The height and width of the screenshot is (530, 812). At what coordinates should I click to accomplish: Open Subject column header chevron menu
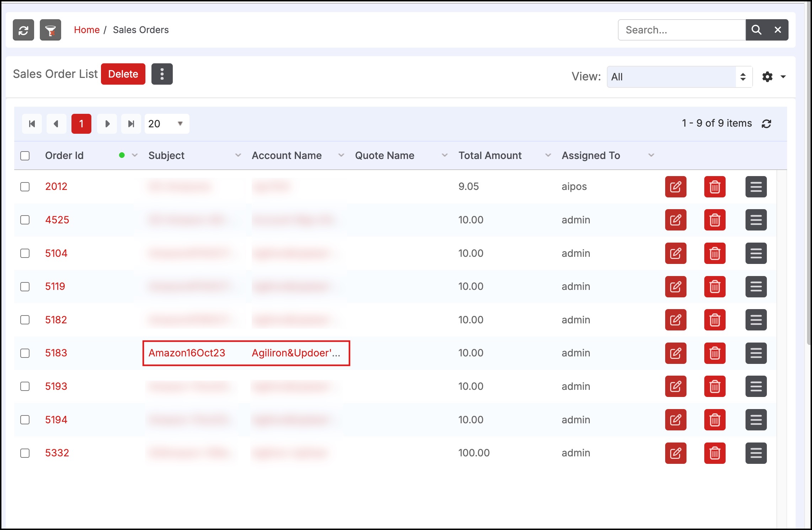[x=238, y=155]
